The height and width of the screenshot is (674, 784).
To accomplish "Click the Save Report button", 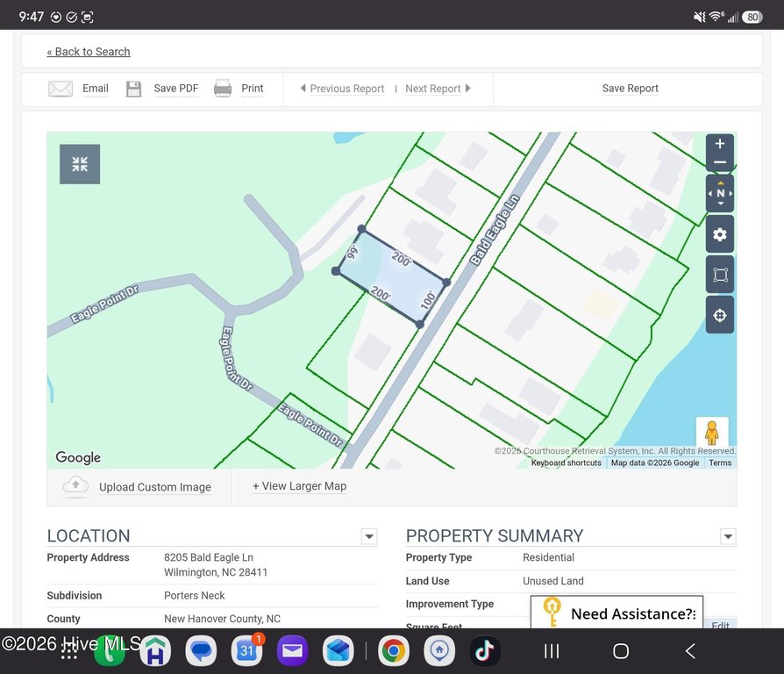I will click(630, 89).
